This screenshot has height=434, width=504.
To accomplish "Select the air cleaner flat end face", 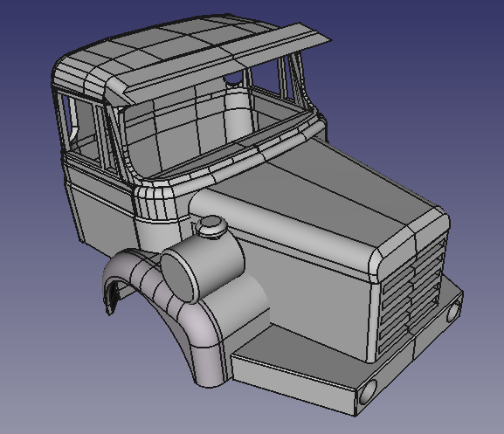I will coord(179,275).
